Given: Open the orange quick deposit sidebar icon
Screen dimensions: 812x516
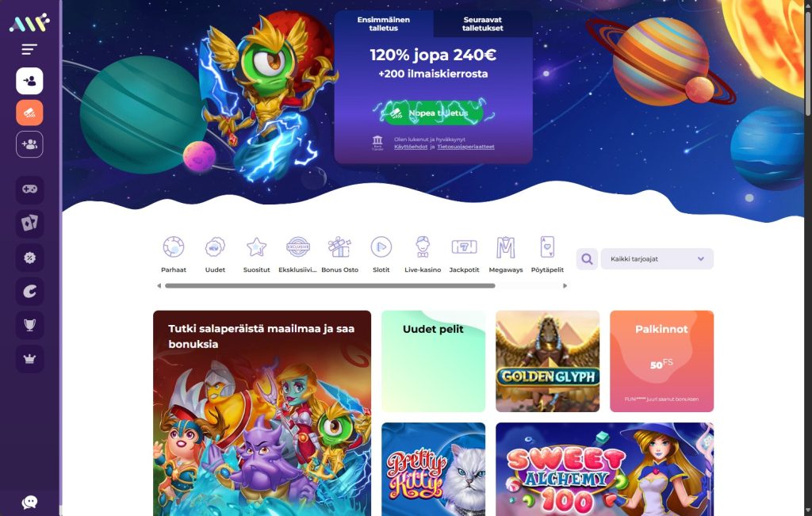Looking at the screenshot, I should (x=29, y=113).
